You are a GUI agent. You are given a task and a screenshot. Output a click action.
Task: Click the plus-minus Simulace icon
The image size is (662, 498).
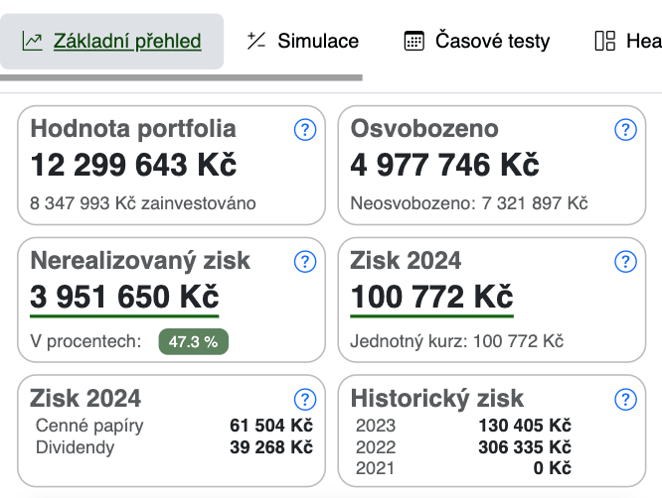tap(256, 41)
